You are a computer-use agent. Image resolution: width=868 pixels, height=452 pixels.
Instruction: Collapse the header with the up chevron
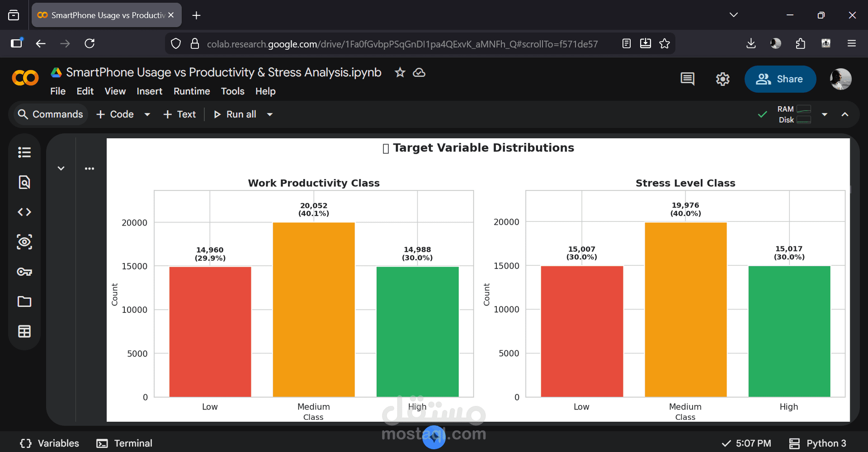tap(844, 114)
